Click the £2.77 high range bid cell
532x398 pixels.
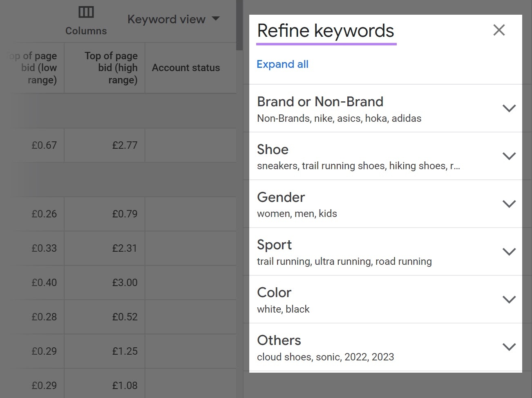point(125,145)
